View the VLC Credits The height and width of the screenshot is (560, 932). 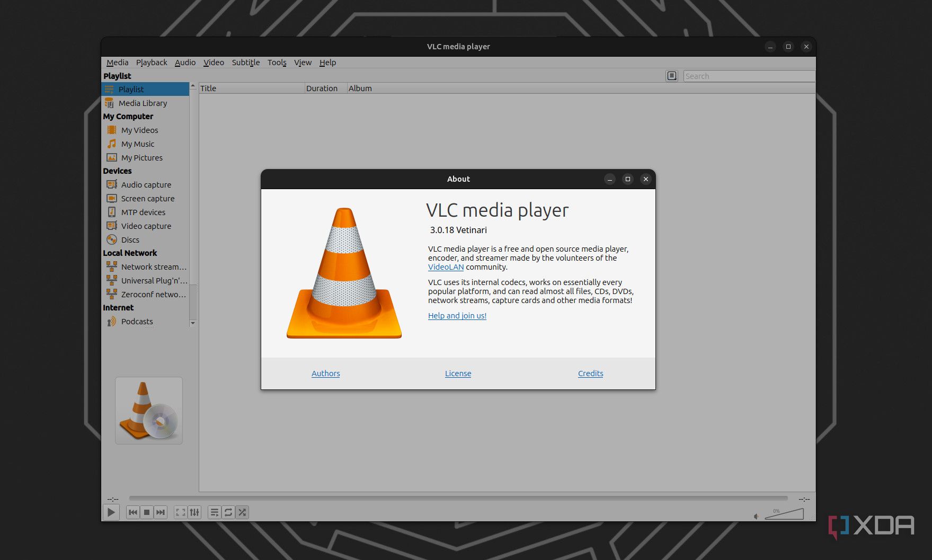[590, 373]
